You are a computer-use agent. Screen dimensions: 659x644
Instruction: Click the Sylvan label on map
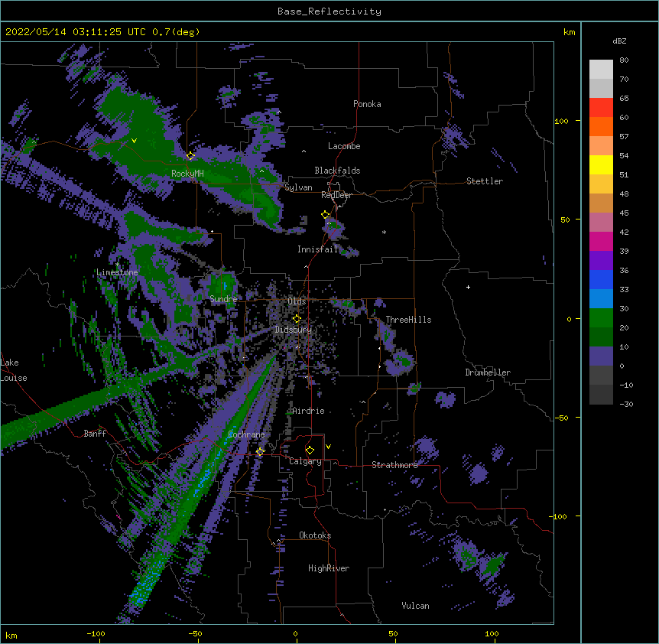tap(298, 187)
